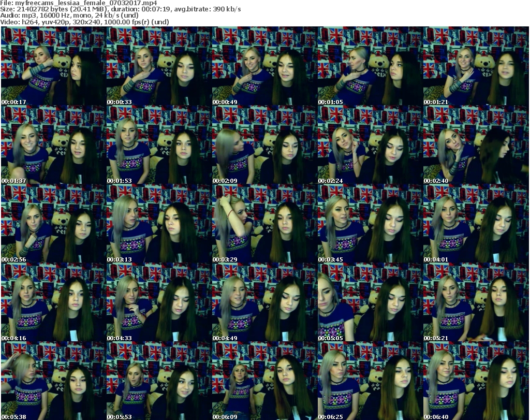Open the frame captured at 00:02:56
The width and height of the screenshot is (530, 420).
click(x=53, y=224)
